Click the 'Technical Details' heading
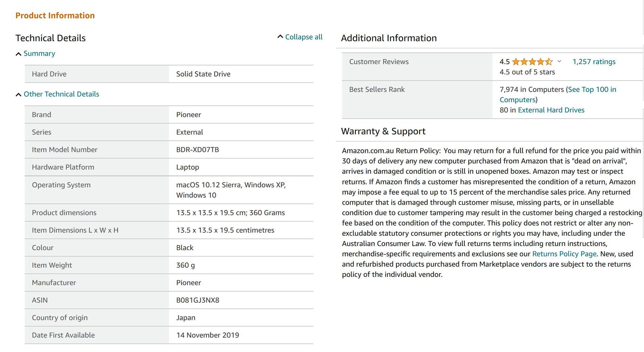 pos(51,38)
